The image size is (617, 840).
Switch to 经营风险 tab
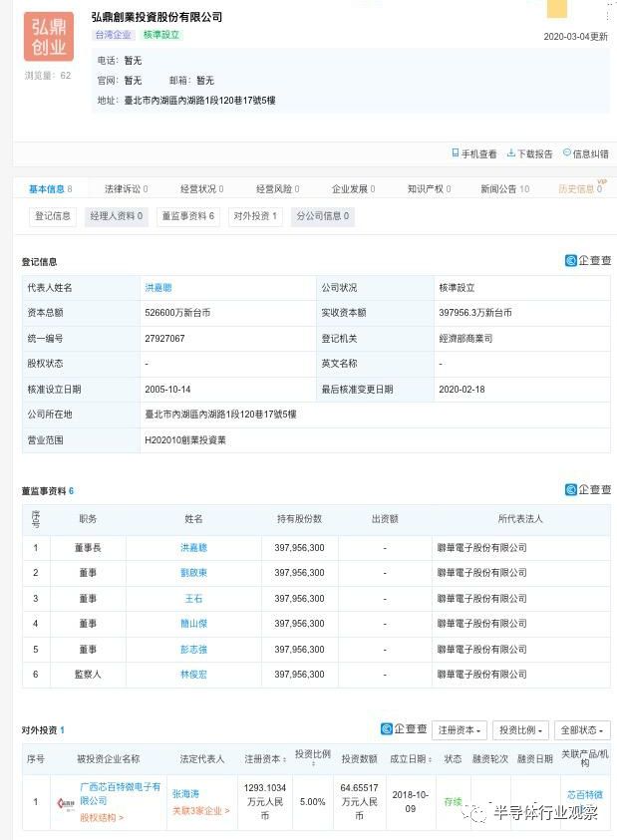(x=278, y=189)
